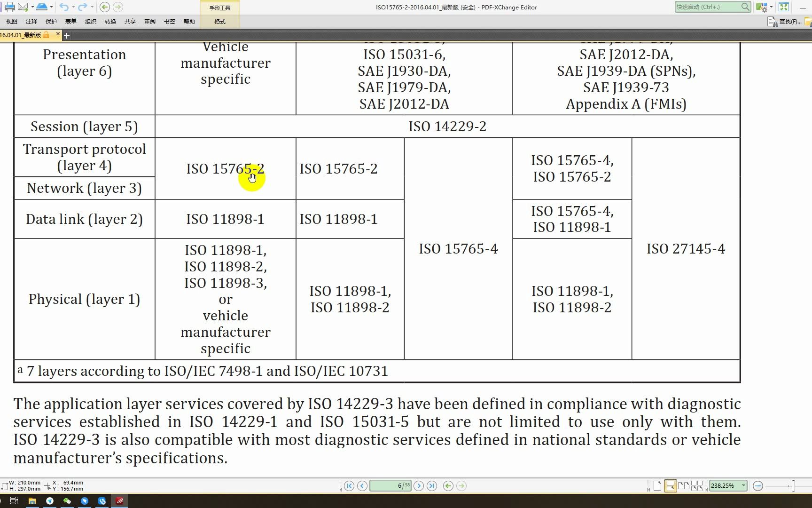Viewport: 812px width, 508px height.
Task: Select the 格式 contextual tab
Action: click(220, 21)
